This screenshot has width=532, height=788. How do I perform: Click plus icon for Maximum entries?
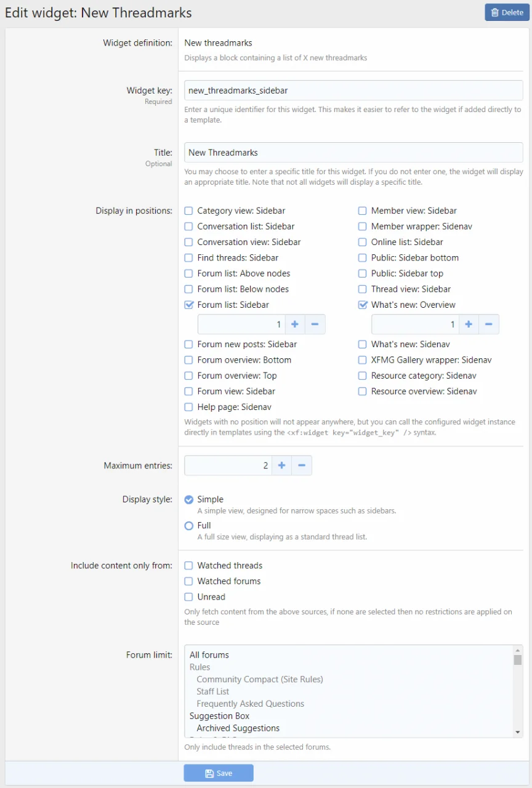coord(281,465)
